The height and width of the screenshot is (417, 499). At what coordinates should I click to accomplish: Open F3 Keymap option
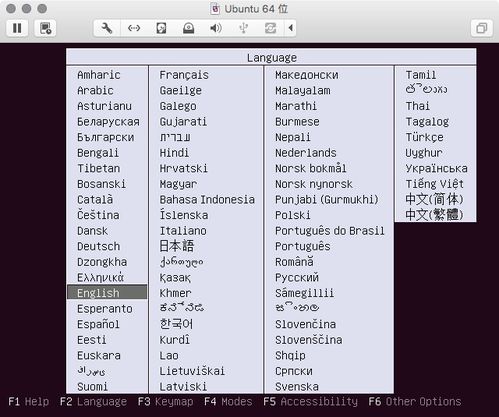[166, 402]
